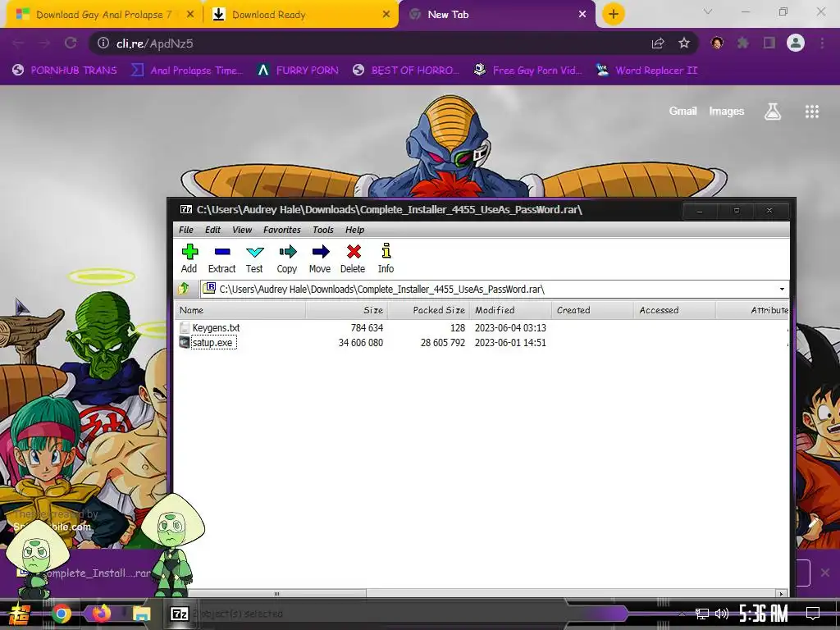The image size is (840, 630).
Task: Click the network icon in system tray
Action: pos(702,614)
